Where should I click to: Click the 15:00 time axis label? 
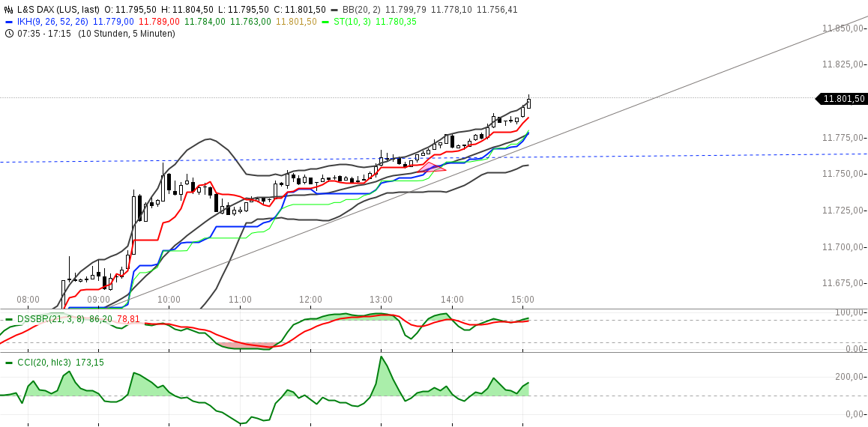(522, 300)
